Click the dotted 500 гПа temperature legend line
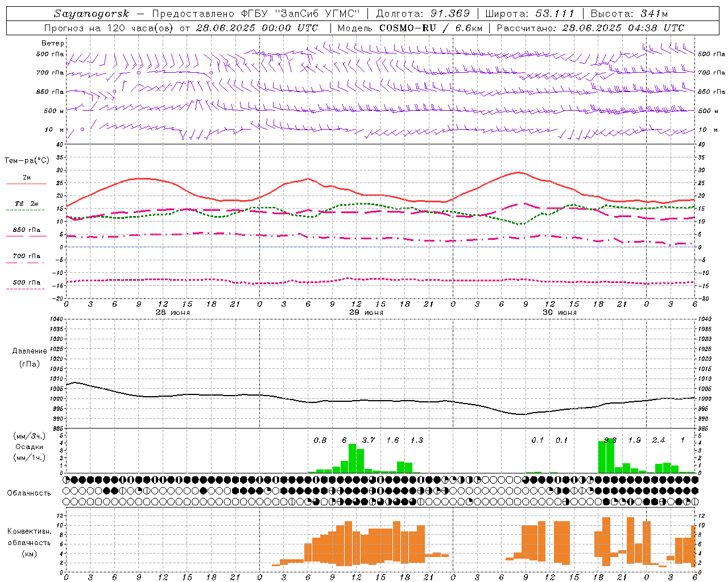 pos(26,289)
